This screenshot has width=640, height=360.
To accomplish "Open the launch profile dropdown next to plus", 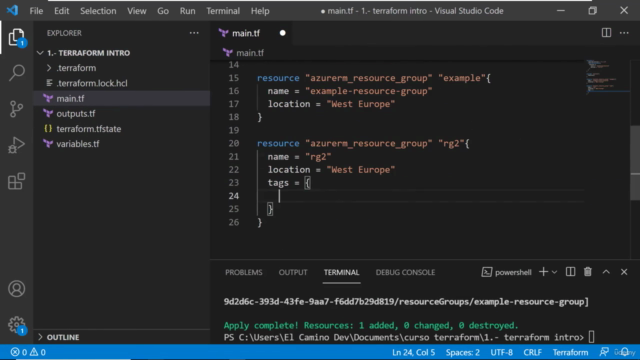I will pos(554,272).
